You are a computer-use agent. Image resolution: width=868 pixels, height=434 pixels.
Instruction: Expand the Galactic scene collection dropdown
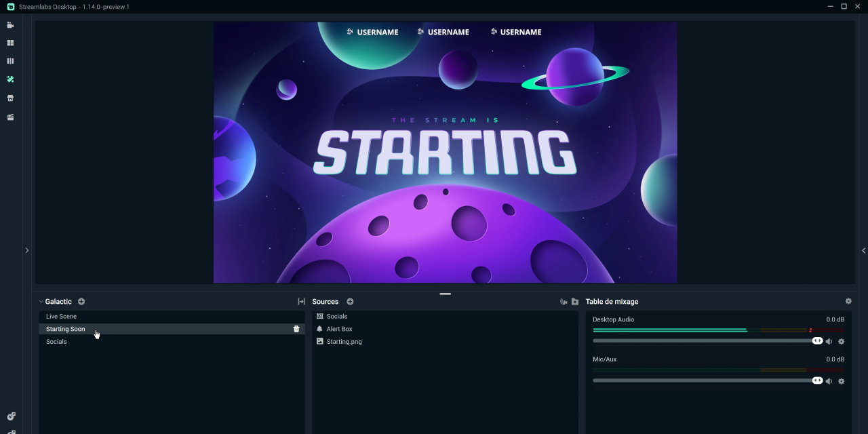[x=41, y=302]
